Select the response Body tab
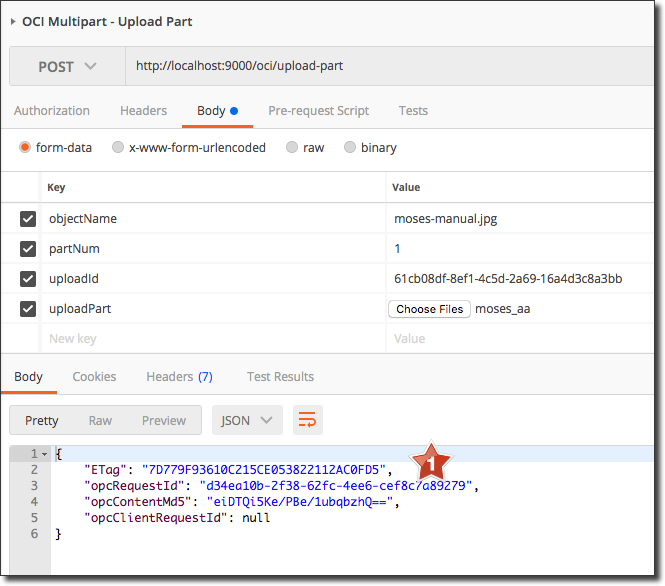This screenshot has width=665, height=586. [x=28, y=377]
